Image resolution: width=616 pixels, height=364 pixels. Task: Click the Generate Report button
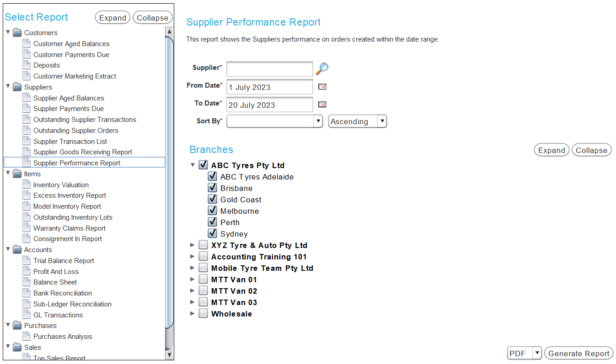coord(579,353)
